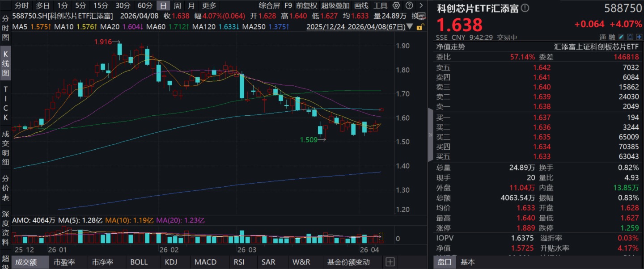The width and height of the screenshot is (644, 269).
Task: Switch to the 基本 panel tab
Action: click(x=468, y=262)
